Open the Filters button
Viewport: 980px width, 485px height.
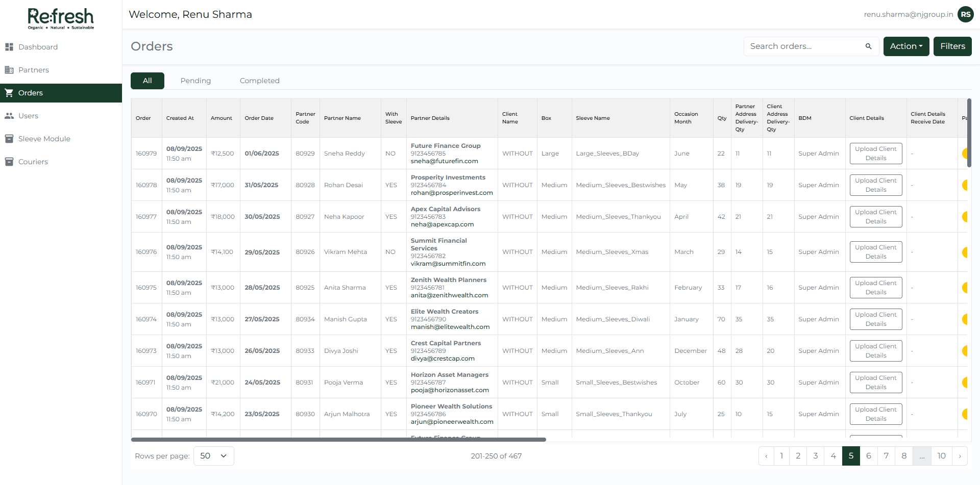(952, 46)
